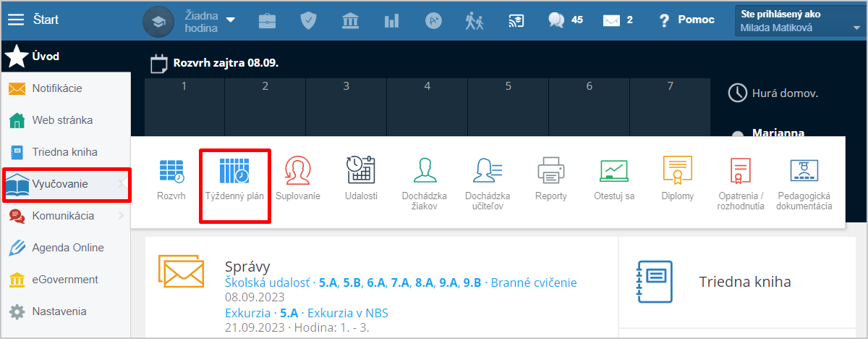
Task: Open the Diplomy certificate icon
Action: point(678,171)
